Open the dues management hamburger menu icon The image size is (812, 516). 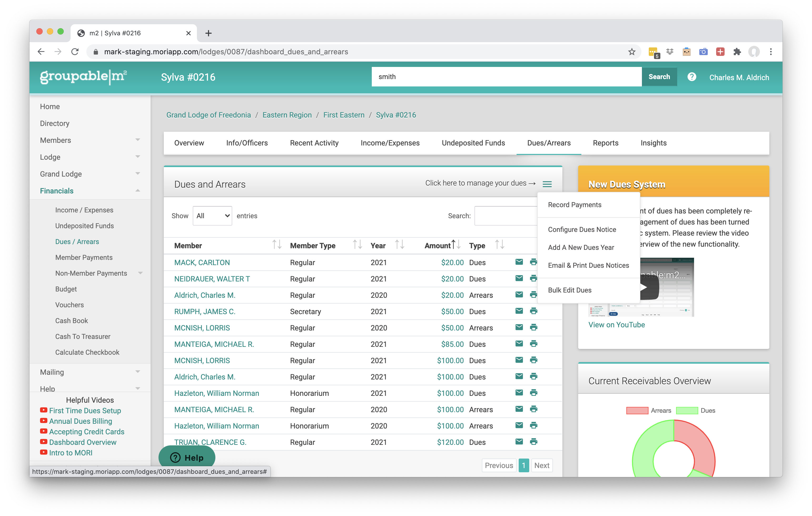tap(547, 184)
